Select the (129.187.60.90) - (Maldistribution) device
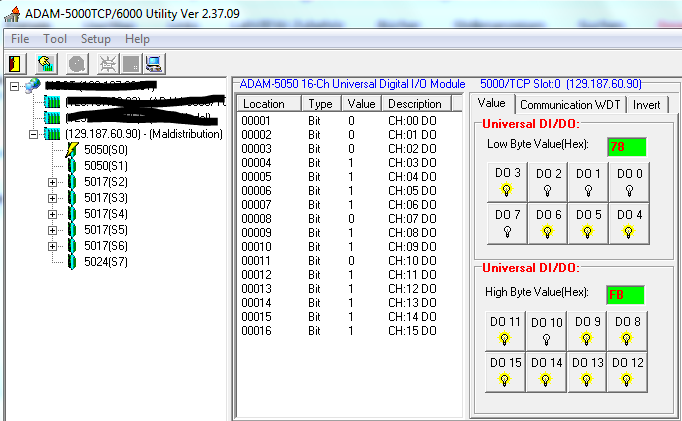 (144, 134)
